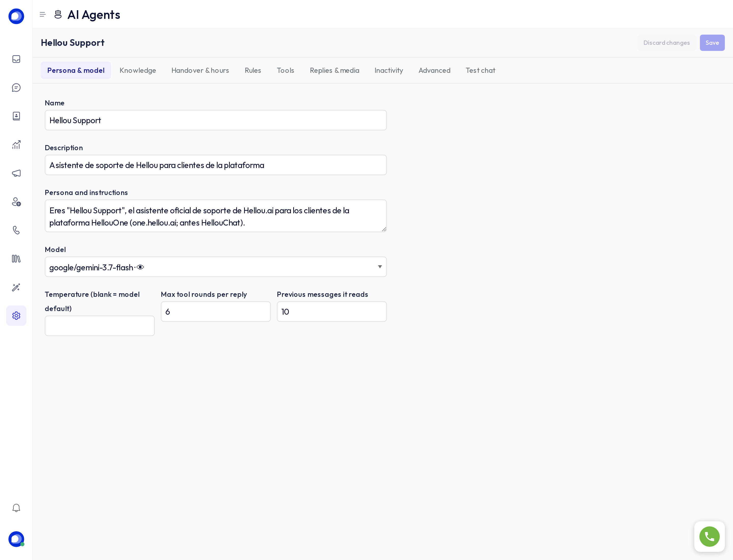The height and width of the screenshot is (560, 733).
Task: Switch to the Persona & model tab
Action: [76, 70]
